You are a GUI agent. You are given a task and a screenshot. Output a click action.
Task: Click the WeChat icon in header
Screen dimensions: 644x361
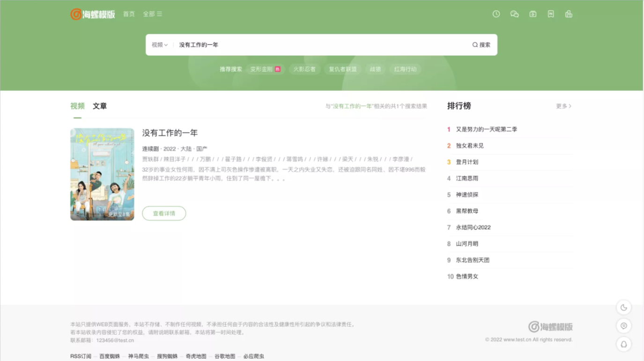coord(514,14)
